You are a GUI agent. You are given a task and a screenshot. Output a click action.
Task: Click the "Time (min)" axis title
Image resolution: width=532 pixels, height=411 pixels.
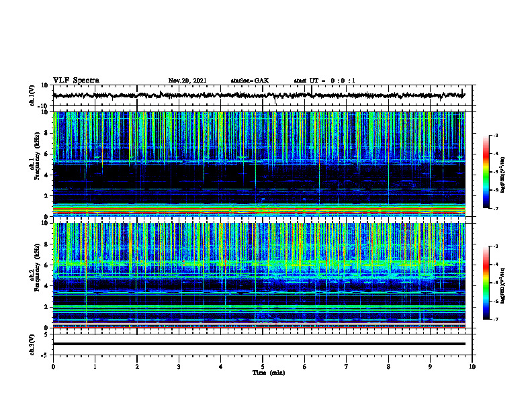pos(269,373)
